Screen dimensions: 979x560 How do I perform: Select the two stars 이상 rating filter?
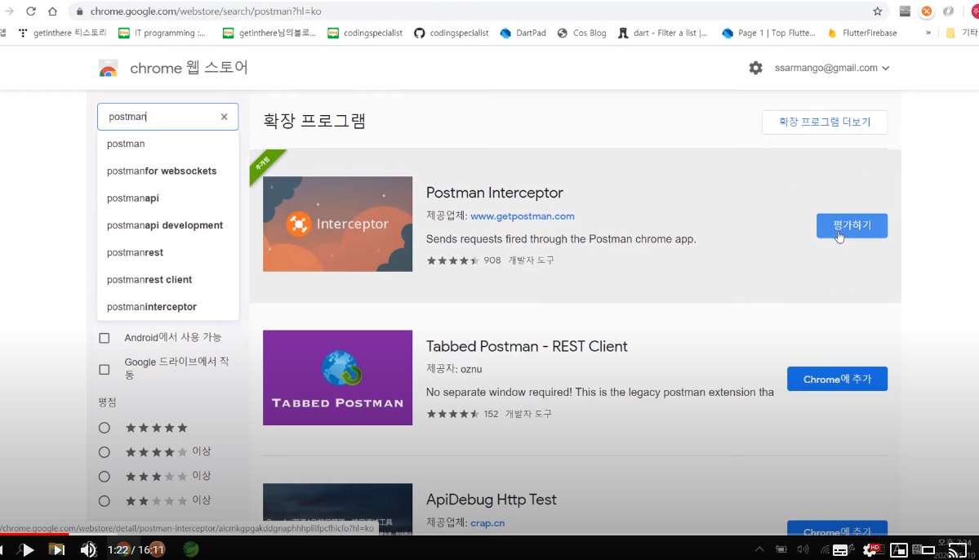click(x=105, y=500)
